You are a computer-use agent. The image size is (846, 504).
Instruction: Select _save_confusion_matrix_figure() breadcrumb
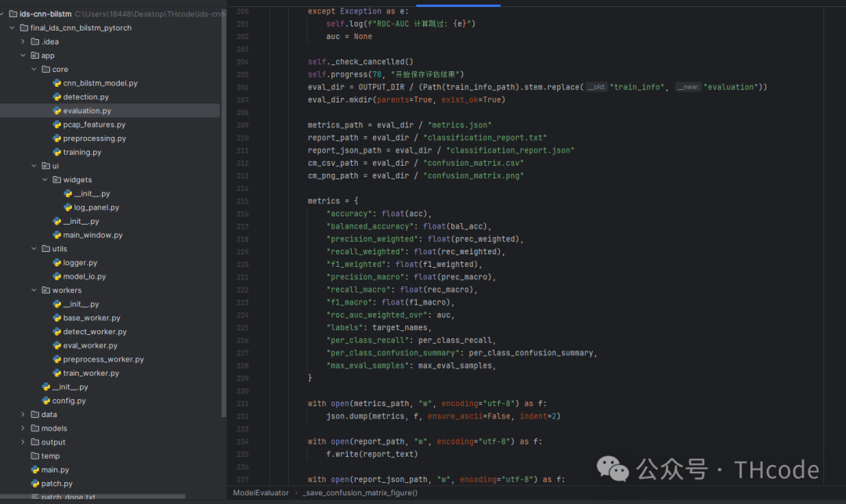point(360,493)
